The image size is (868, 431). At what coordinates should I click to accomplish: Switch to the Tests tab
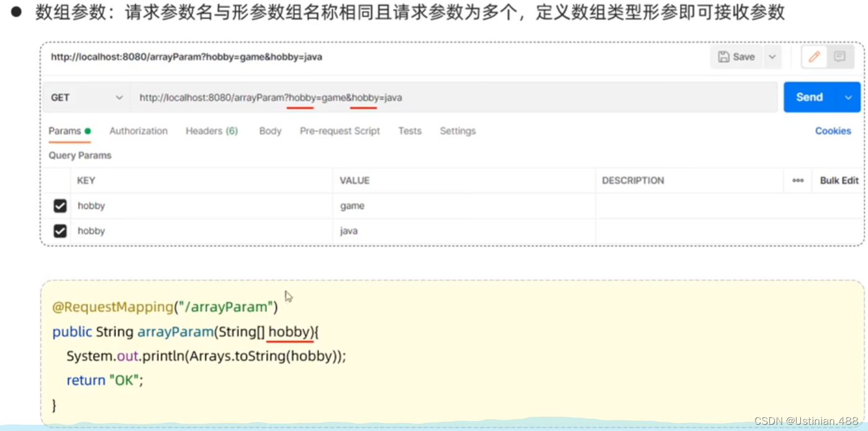coord(409,131)
